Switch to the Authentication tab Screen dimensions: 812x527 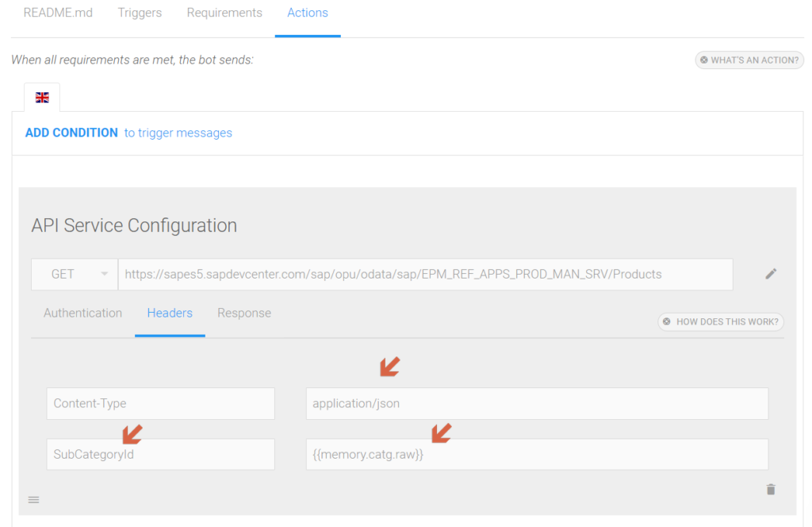[82, 313]
